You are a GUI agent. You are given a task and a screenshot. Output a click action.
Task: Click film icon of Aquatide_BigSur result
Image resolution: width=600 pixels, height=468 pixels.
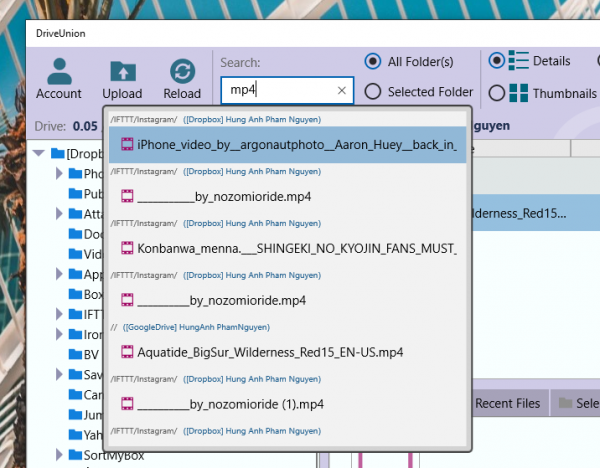click(x=127, y=352)
